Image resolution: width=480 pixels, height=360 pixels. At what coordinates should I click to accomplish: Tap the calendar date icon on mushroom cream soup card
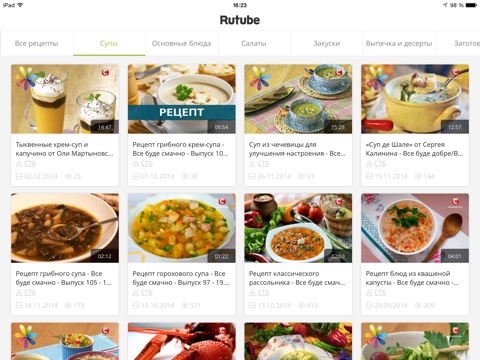coord(135,176)
